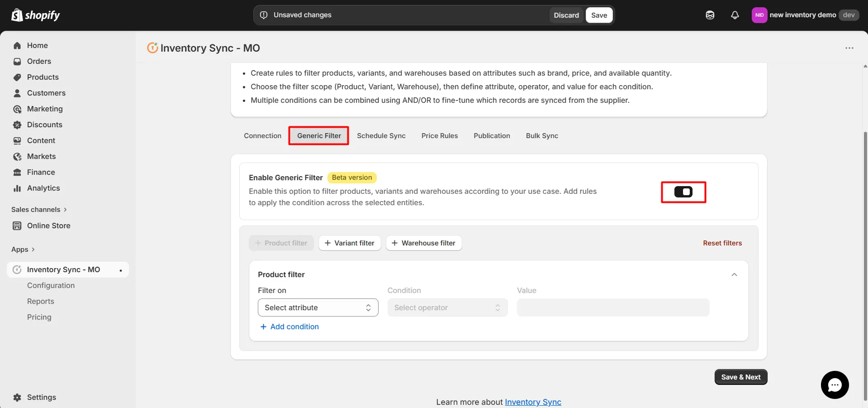Image resolution: width=868 pixels, height=408 pixels.
Task: Click the Shopify logo
Action: pyautogui.click(x=35, y=15)
